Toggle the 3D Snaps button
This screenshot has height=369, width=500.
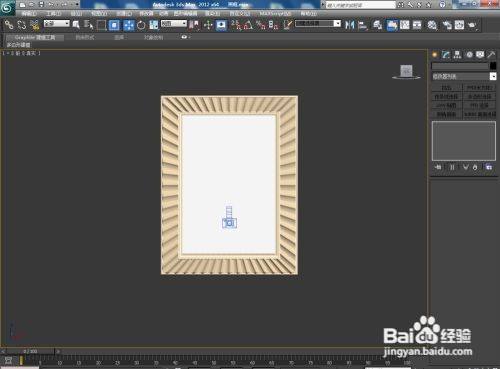point(236,25)
